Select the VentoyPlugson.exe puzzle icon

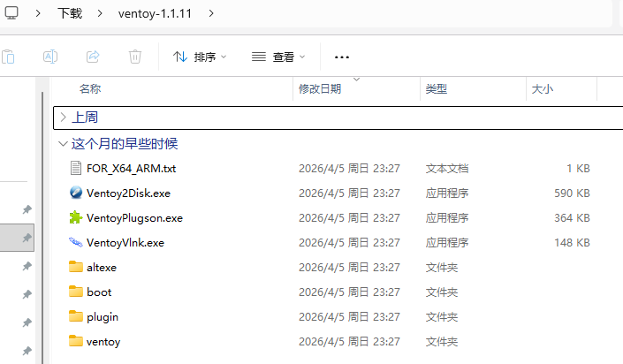pyautogui.click(x=75, y=217)
